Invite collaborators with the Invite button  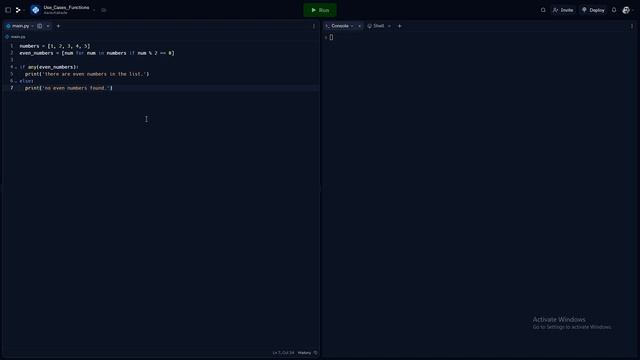coord(563,10)
